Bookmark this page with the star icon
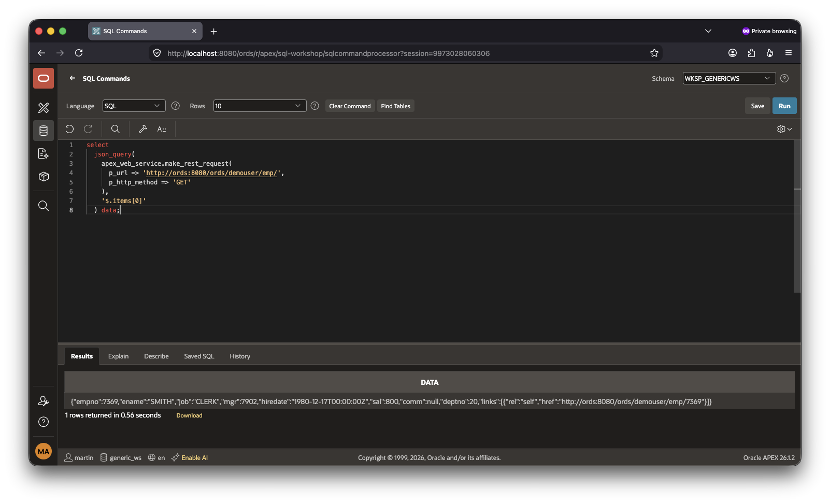The width and height of the screenshot is (830, 504). pos(654,53)
